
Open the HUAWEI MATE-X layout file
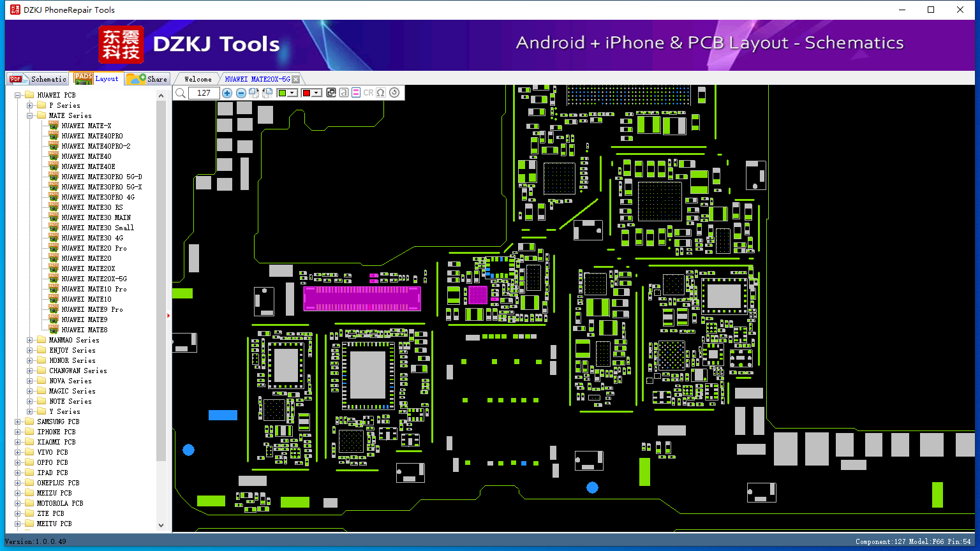[x=86, y=126]
